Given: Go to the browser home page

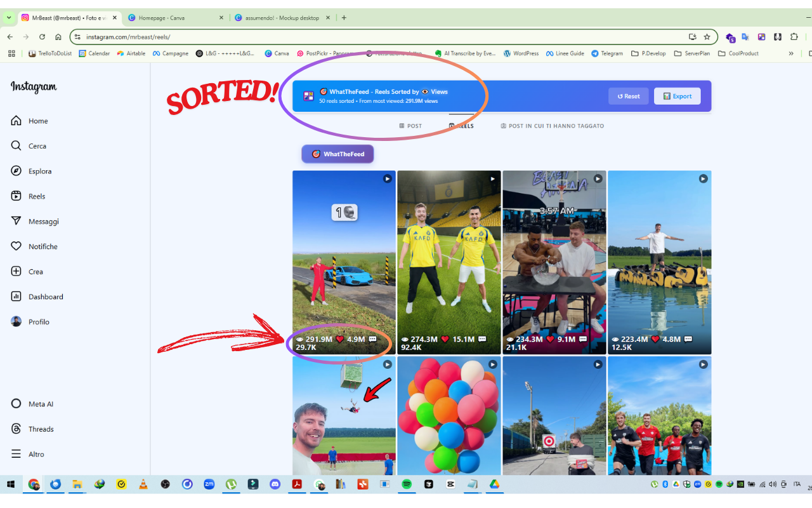Looking at the screenshot, I should pos(58,37).
